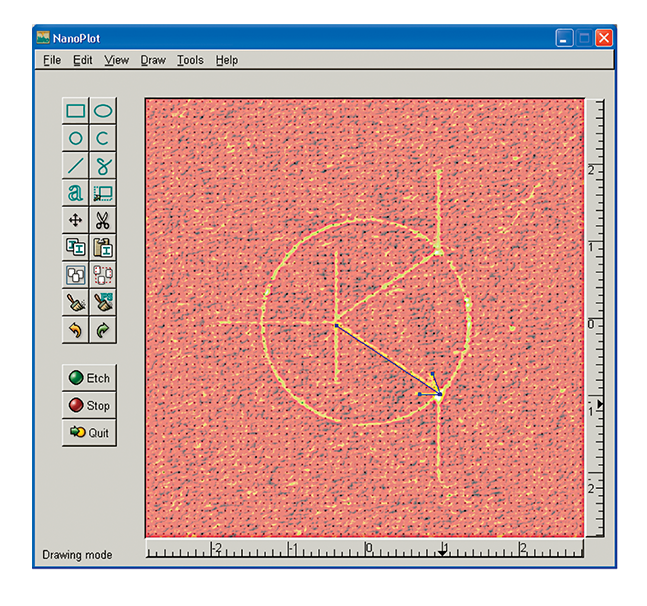This screenshot has height=606, width=647.
Task: Open the Tools menu
Action: point(190,60)
